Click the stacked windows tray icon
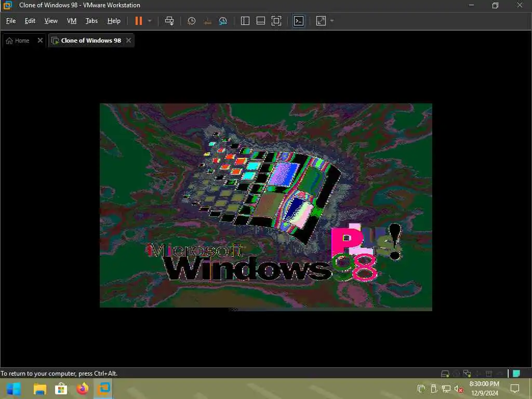532x399 pixels. click(421, 389)
